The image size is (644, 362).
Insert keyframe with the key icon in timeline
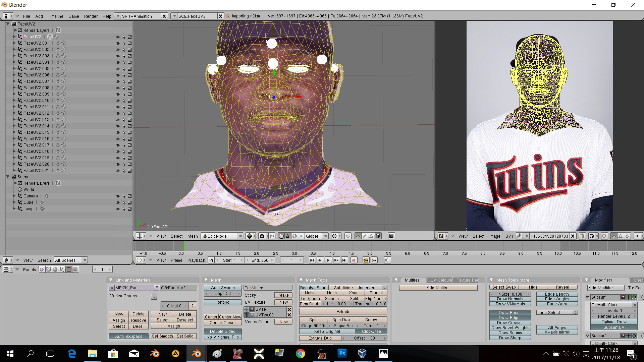coord(366,260)
